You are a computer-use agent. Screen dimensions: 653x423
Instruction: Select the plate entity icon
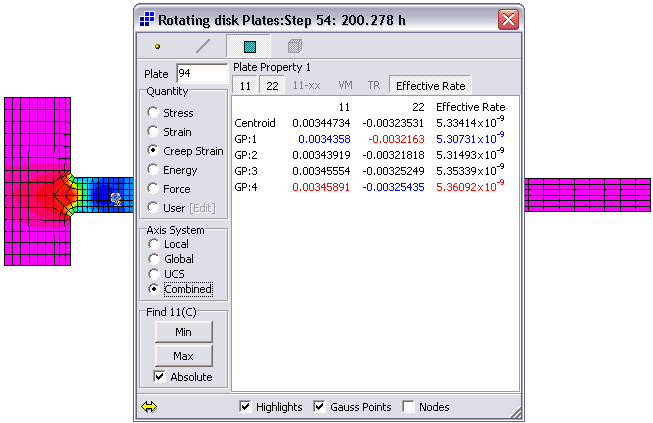coord(249,46)
